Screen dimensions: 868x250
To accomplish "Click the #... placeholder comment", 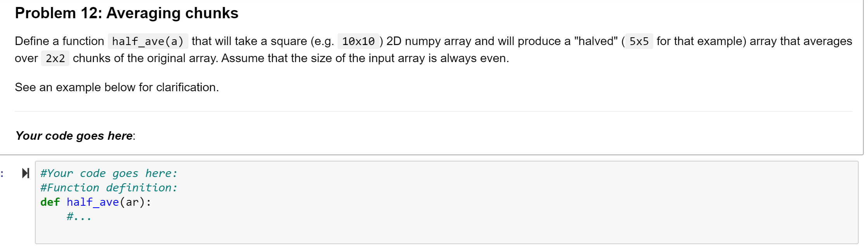I will 79,216.
